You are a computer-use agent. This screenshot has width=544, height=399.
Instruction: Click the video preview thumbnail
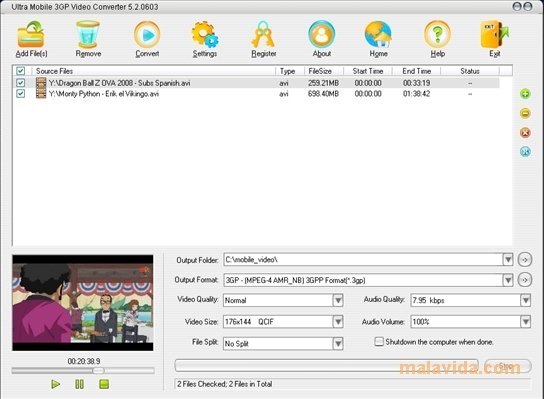click(x=83, y=303)
